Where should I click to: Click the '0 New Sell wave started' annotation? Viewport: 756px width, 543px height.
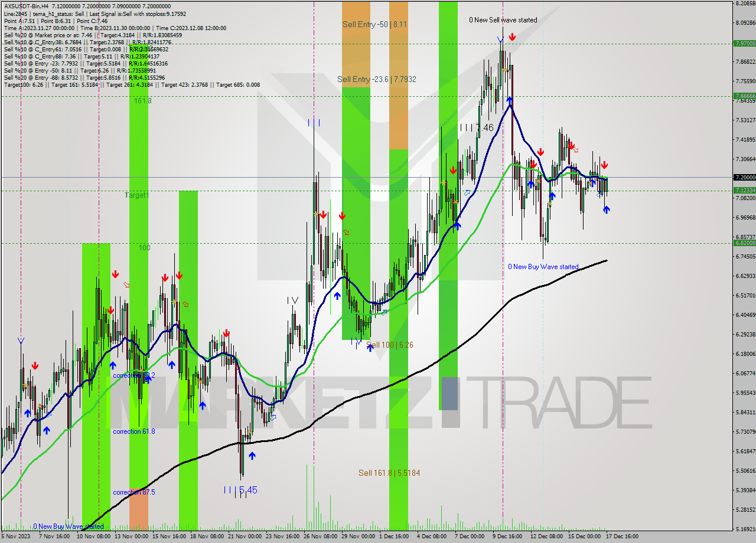click(503, 20)
